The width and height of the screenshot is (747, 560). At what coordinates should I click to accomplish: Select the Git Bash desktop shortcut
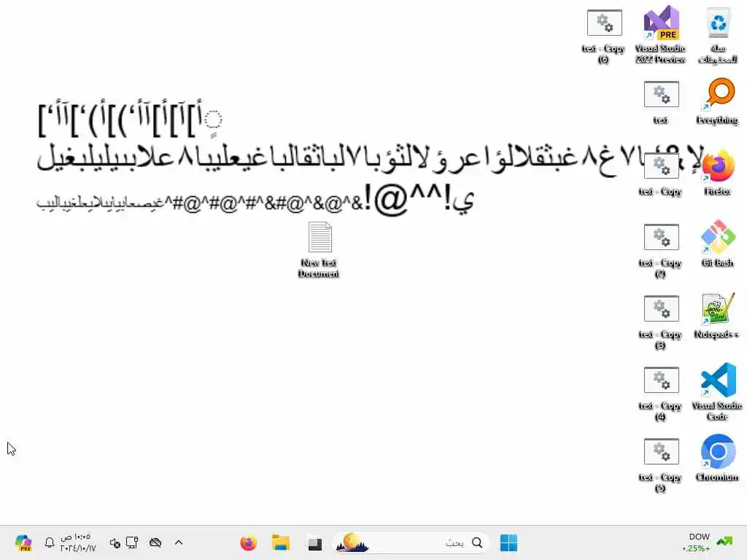point(718,244)
